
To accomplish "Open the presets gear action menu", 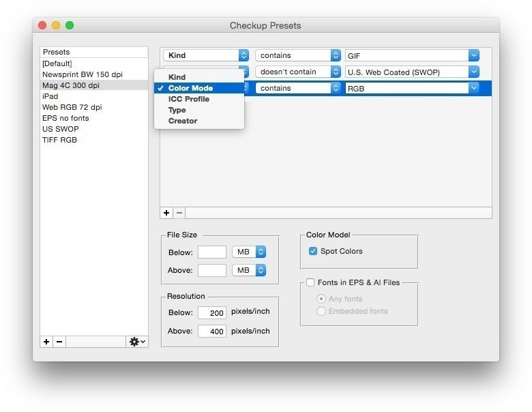I will 137,342.
